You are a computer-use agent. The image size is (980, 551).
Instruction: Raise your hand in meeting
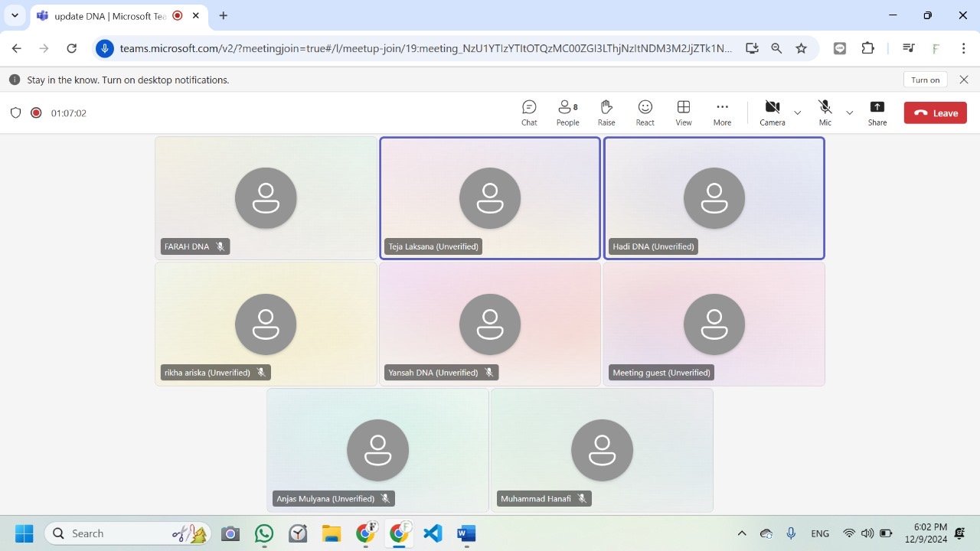pos(606,112)
